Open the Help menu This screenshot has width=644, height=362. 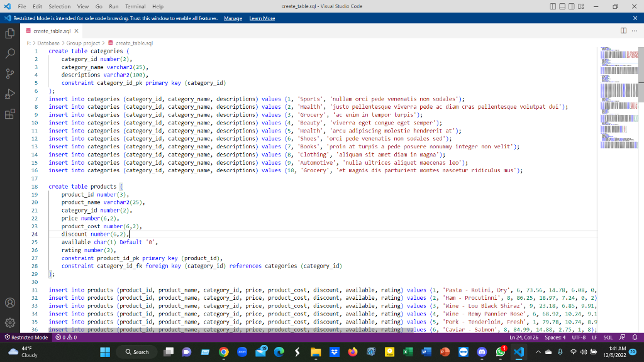[x=158, y=6]
